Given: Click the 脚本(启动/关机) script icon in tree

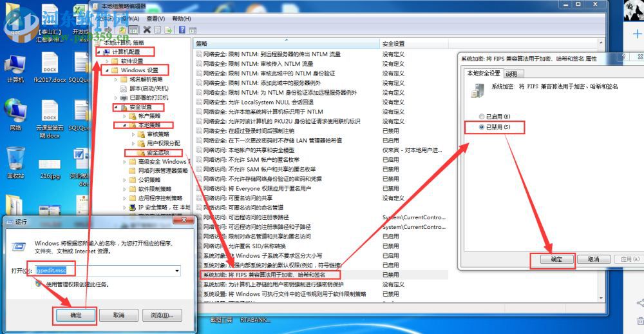Looking at the screenshot, I should pyautogui.click(x=123, y=88).
